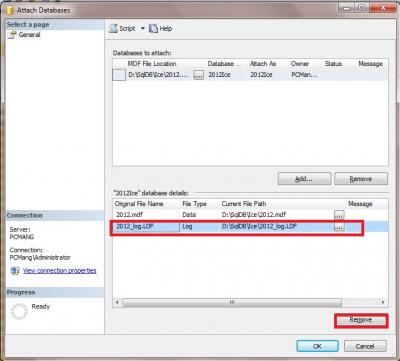Click the Cancel button
The width and height of the screenshot is (400, 361).
(365, 346)
